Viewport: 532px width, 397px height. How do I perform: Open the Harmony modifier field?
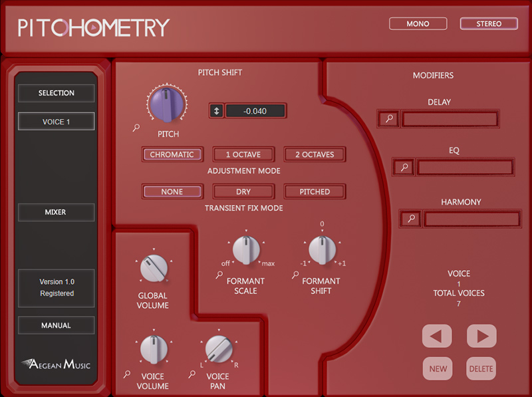click(471, 219)
